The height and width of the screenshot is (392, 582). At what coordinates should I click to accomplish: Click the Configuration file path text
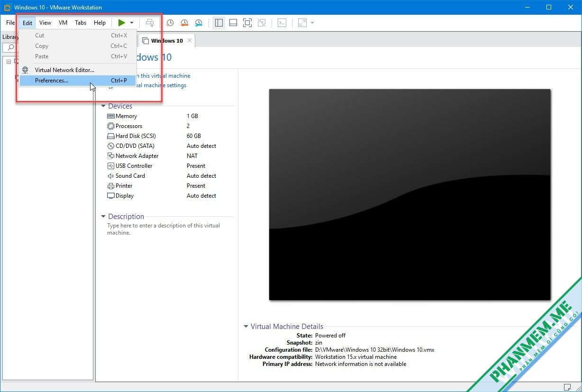374,350
